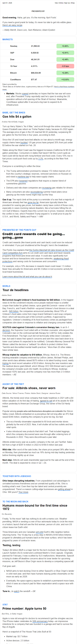Image resolution: width=77 pixels, height=644 pixels.
Task: Open the View Online link
Action: click(x=59, y=3)
